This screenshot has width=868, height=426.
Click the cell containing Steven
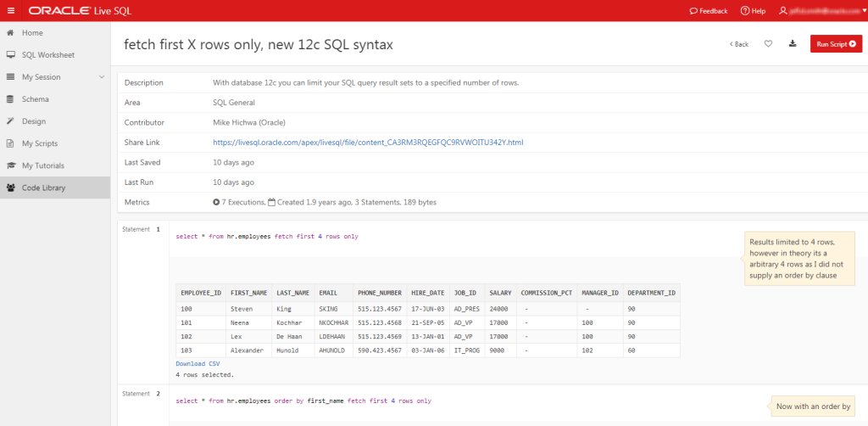249,309
